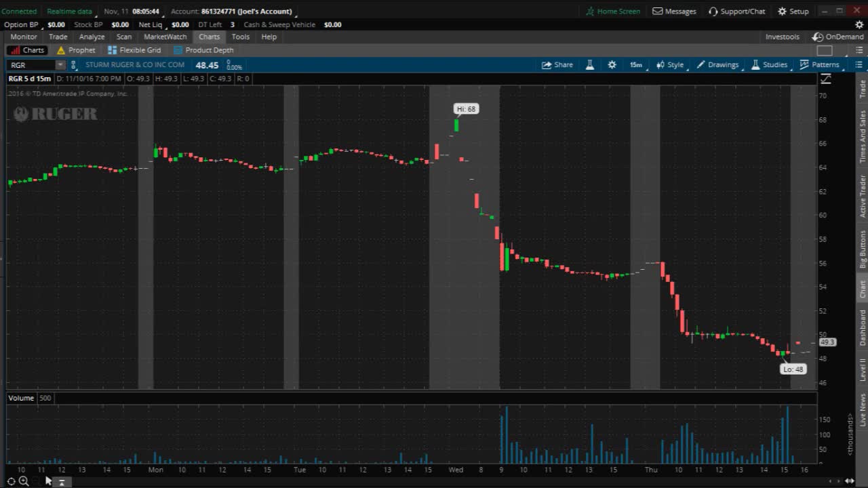Open the Trade sidebar panel
This screenshot has height=488, width=868.
863,89
